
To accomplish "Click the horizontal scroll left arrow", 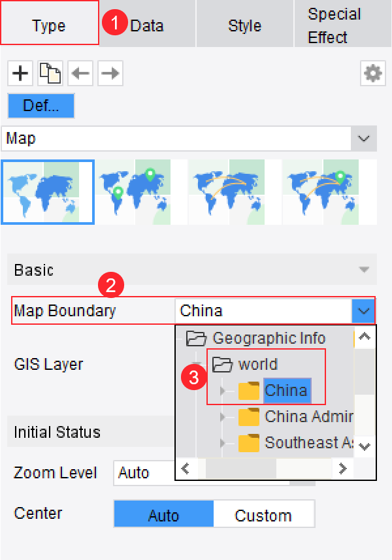I will click(186, 469).
